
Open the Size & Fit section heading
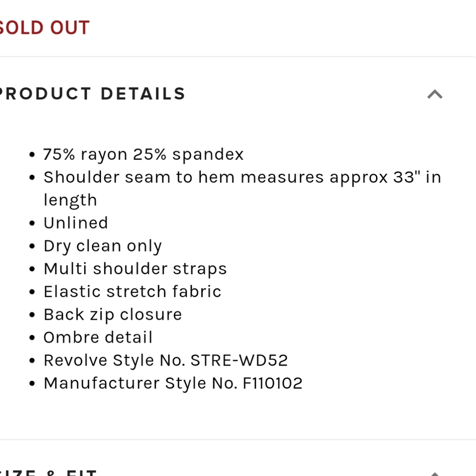49,472
